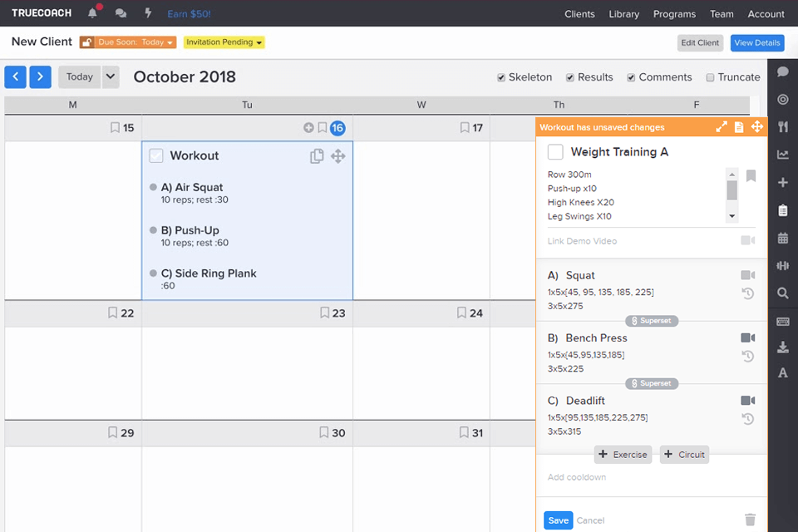This screenshot has height=532, width=798.
Task: Open the dropdown arrow next to Today
Action: (111, 76)
